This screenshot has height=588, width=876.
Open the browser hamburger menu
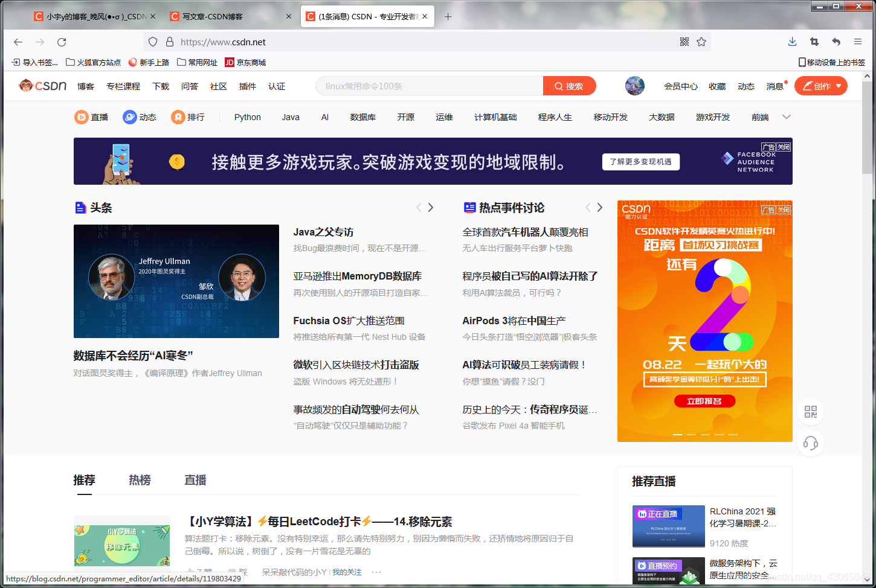(x=858, y=42)
